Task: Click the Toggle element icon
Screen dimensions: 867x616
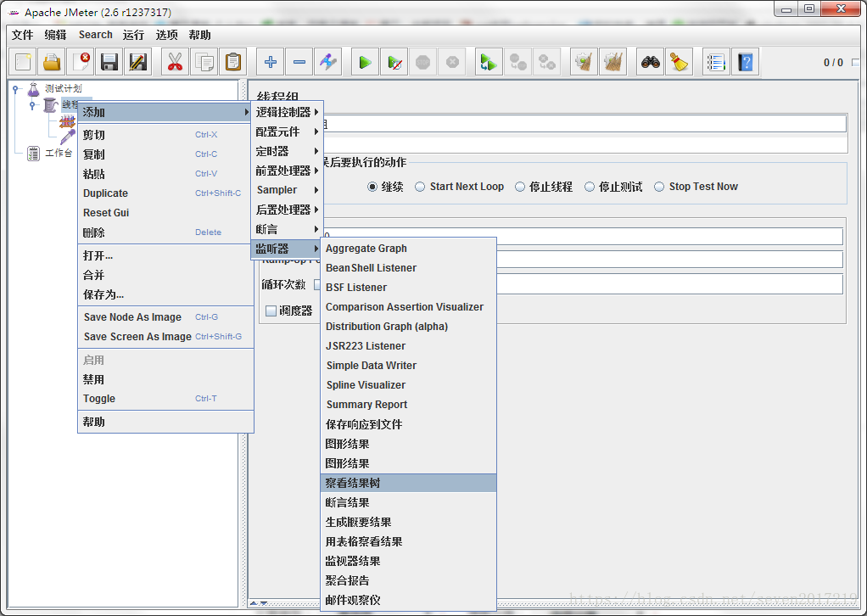Action: click(x=328, y=62)
